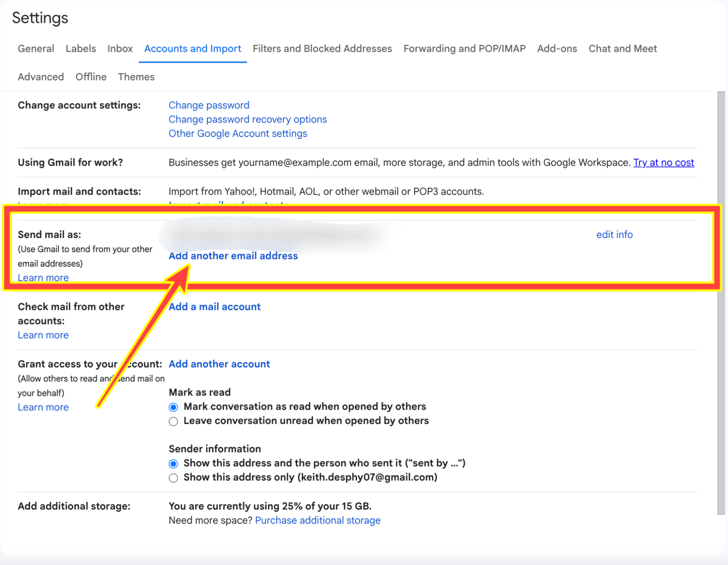This screenshot has width=728, height=565.
Task: Open the Labels tab
Action: [x=80, y=48]
